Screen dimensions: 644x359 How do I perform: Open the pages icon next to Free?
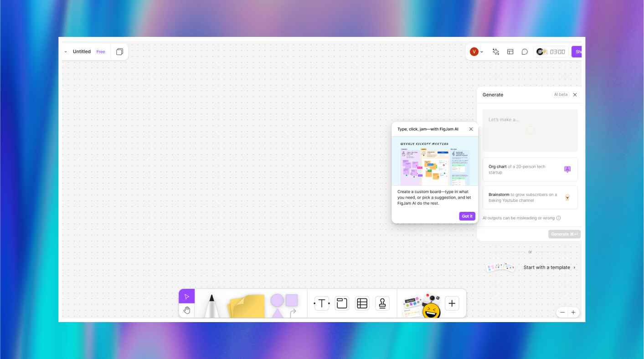(x=119, y=52)
